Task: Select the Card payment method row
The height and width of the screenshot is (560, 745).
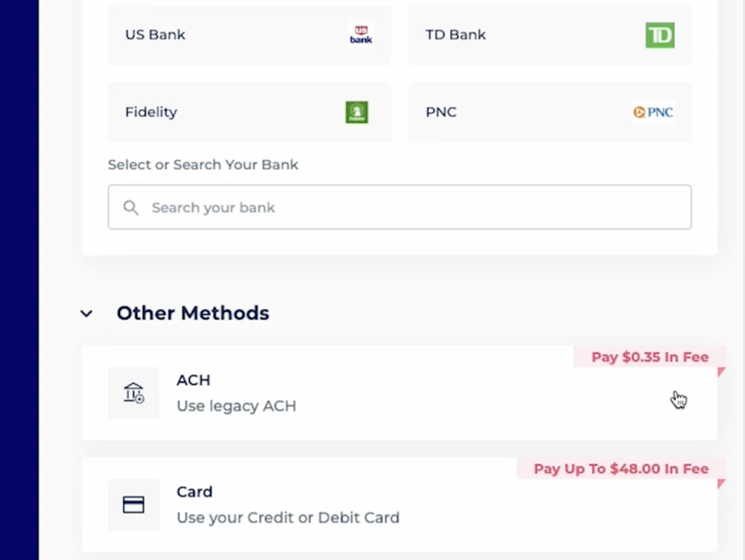Action: click(x=400, y=505)
